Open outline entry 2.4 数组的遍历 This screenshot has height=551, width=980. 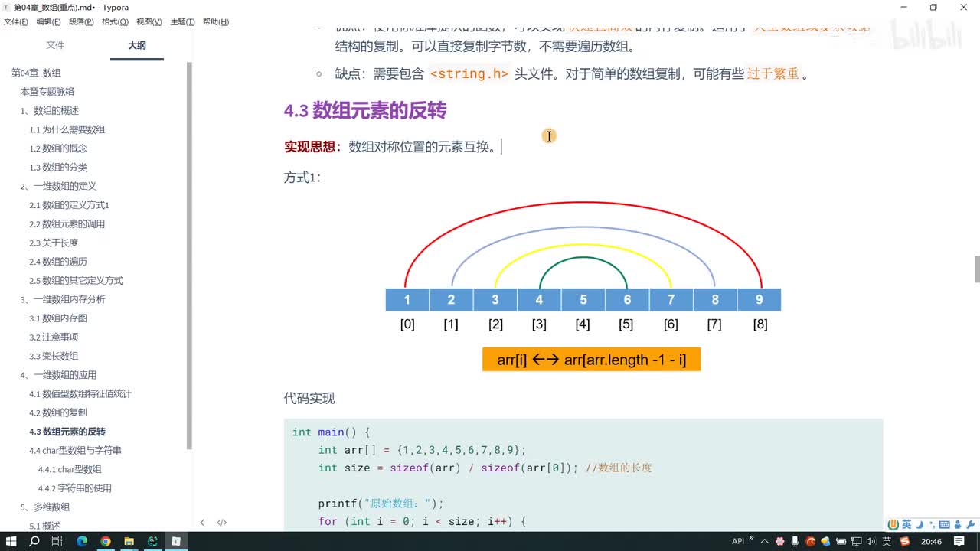tap(58, 262)
